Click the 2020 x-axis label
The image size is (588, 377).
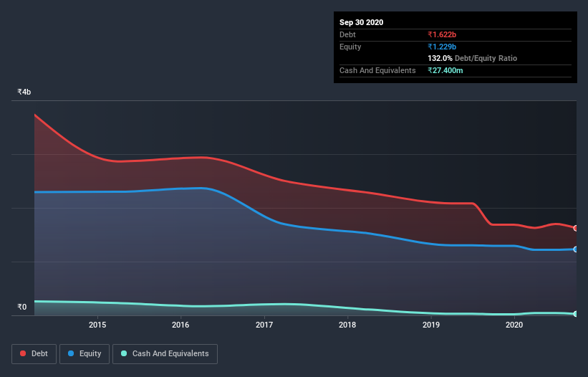click(514, 325)
